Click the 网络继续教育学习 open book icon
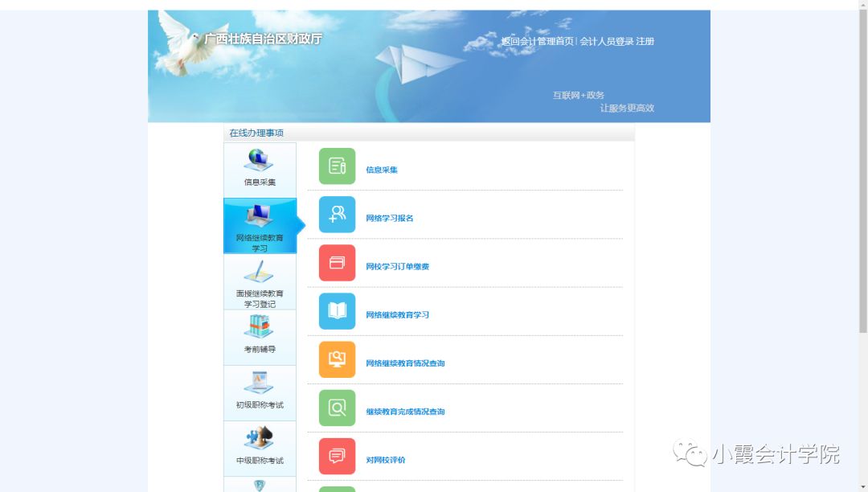This screenshot has width=868, height=492. click(x=336, y=312)
